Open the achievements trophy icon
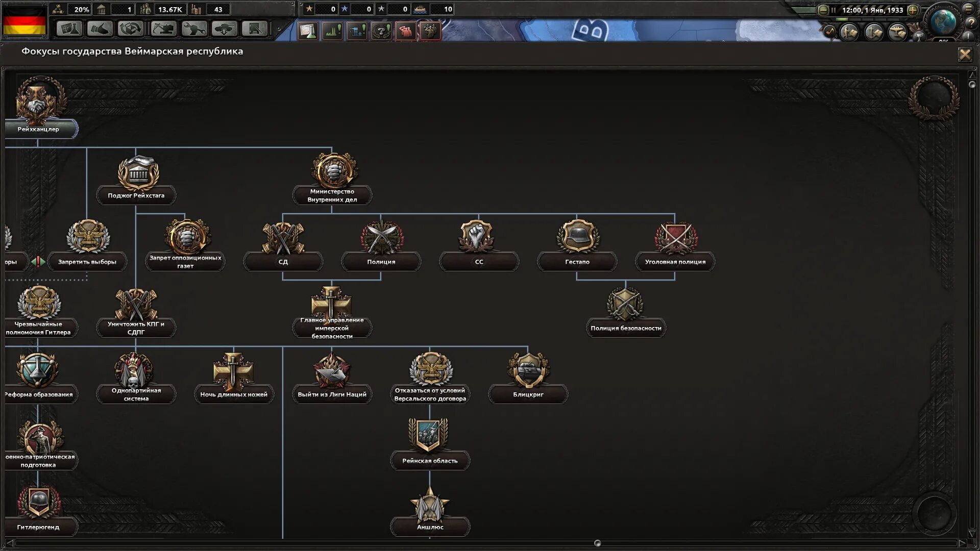The width and height of the screenshot is (980, 551). coord(918,36)
